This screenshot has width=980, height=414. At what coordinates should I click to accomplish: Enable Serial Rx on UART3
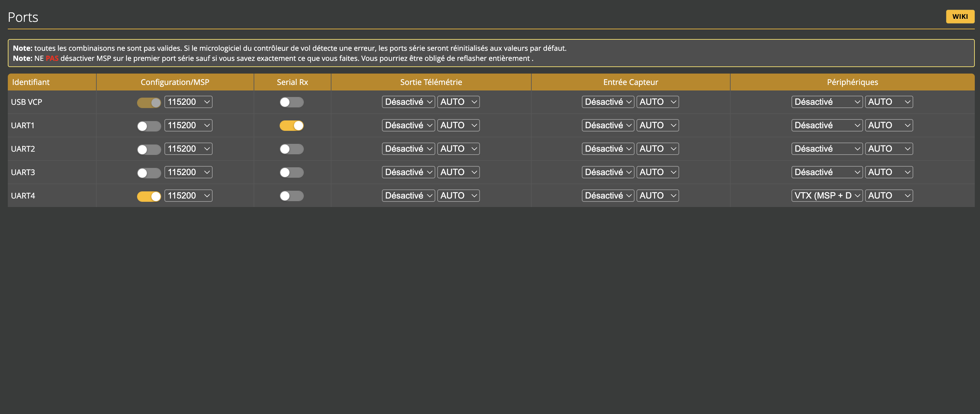(291, 172)
